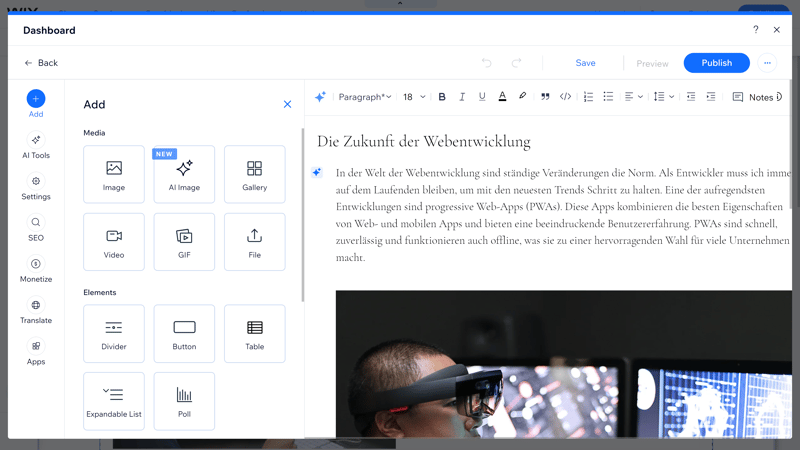Click Save

click(585, 63)
